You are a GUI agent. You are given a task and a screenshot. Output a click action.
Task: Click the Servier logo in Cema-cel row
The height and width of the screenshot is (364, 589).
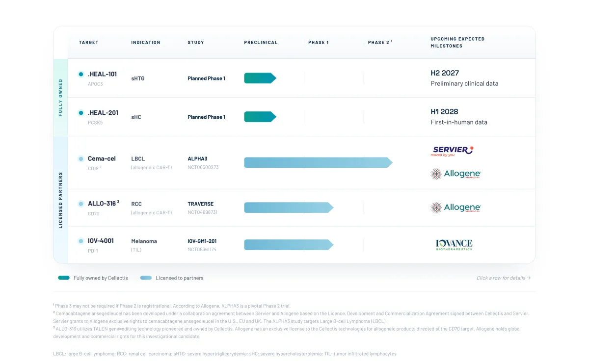point(452,151)
